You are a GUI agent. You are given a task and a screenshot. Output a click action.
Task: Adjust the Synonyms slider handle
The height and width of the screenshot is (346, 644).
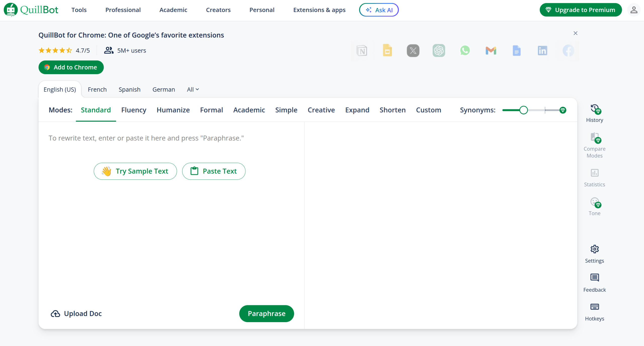(x=524, y=110)
